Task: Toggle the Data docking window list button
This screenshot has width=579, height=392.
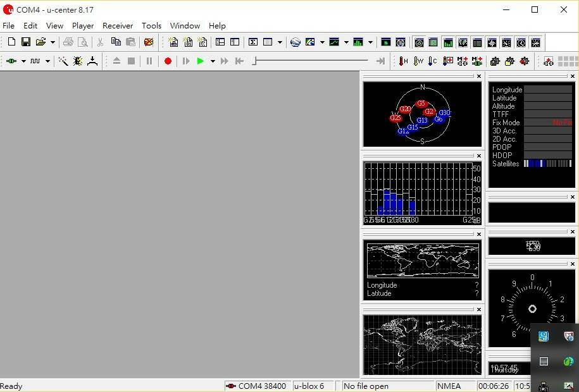Action: pyautogui.click(x=477, y=43)
